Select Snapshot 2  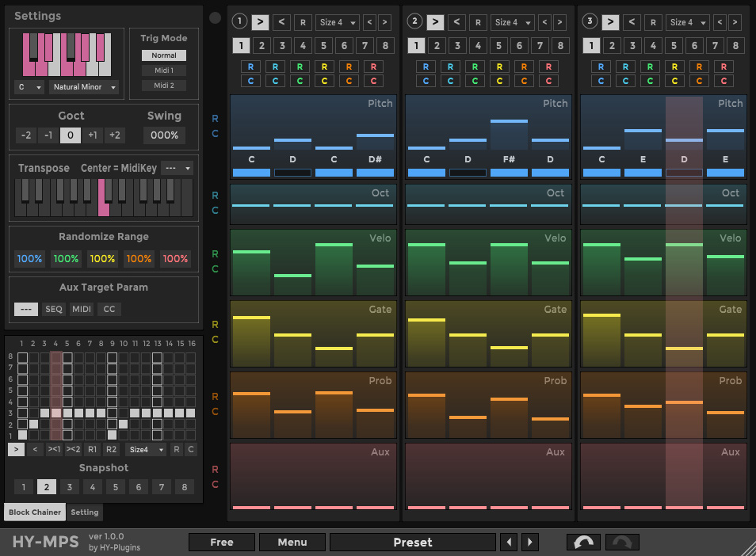[x=47, y=487]
